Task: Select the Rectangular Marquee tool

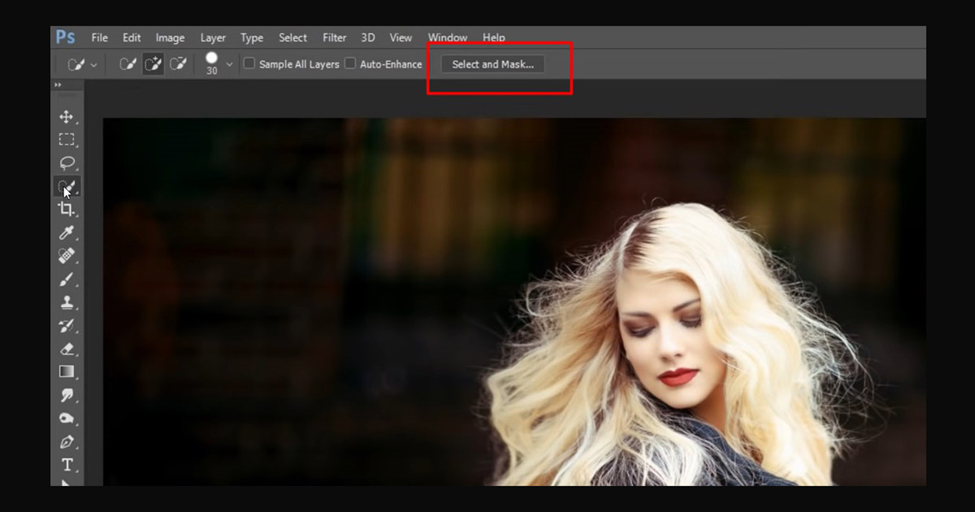Action: (66, 139)
